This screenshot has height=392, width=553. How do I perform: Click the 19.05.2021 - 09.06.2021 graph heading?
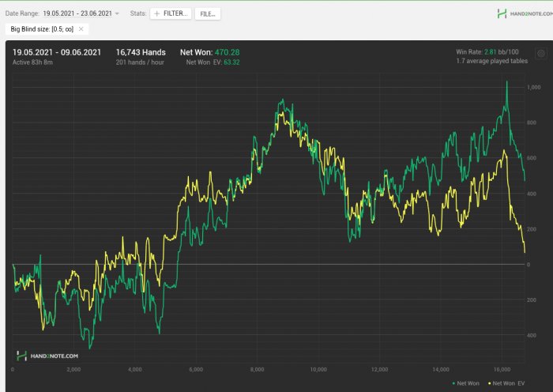58,51
